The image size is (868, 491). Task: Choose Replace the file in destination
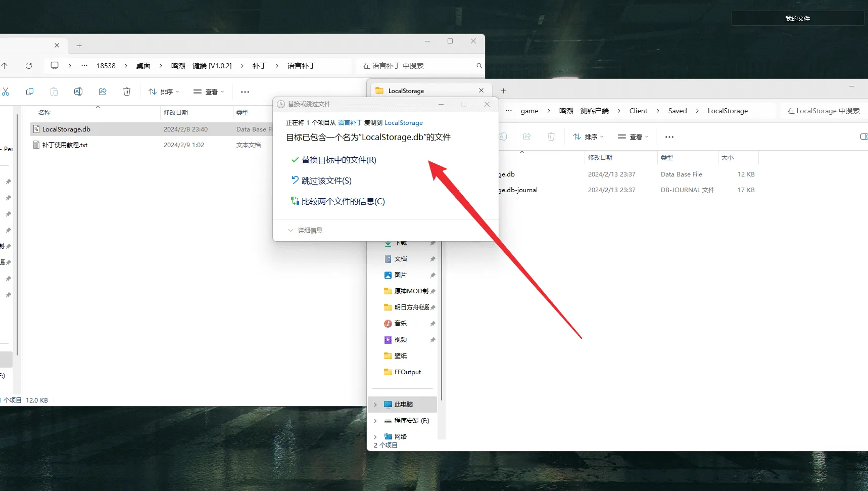(334, 160)
